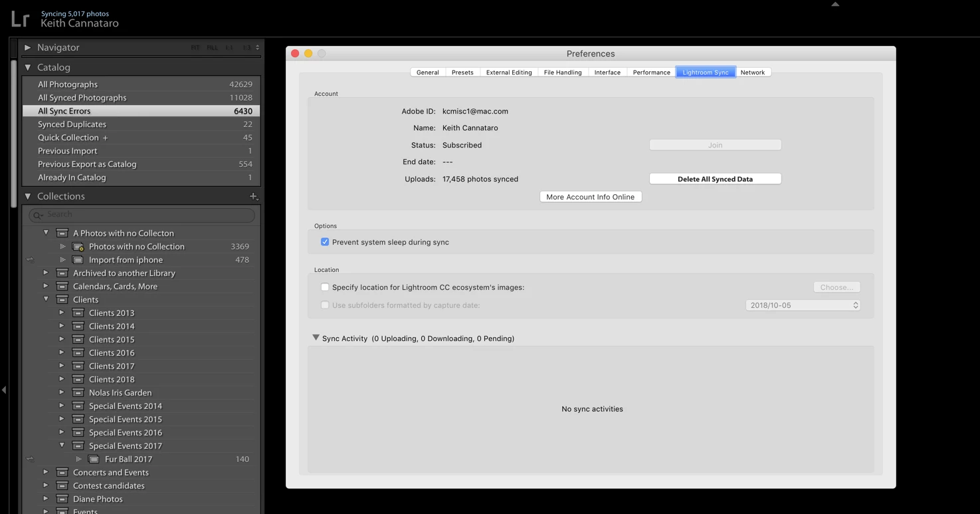Screen dimensions: 980x514
Task: Click the top panel hide arrow
Action: [x=835, y=4]
